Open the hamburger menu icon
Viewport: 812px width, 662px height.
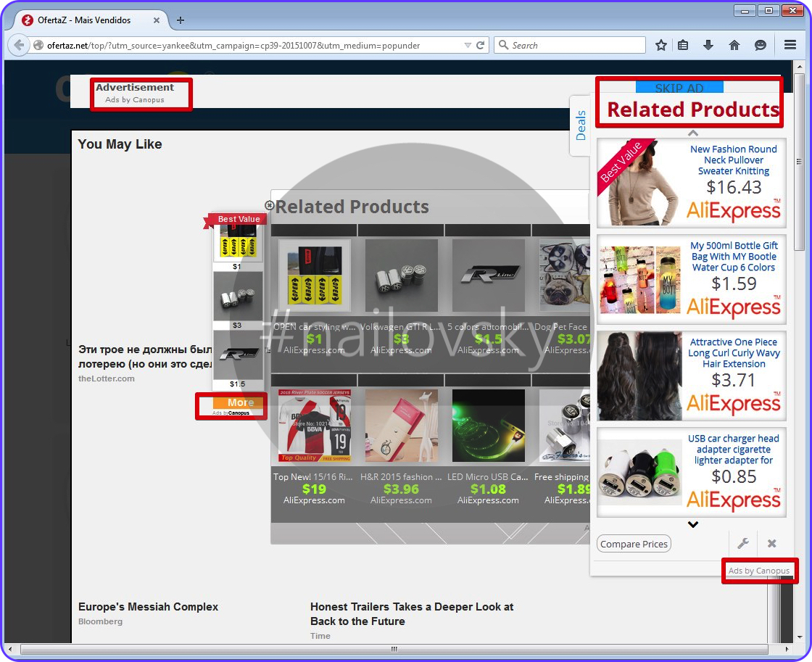[x=790, y=45]
